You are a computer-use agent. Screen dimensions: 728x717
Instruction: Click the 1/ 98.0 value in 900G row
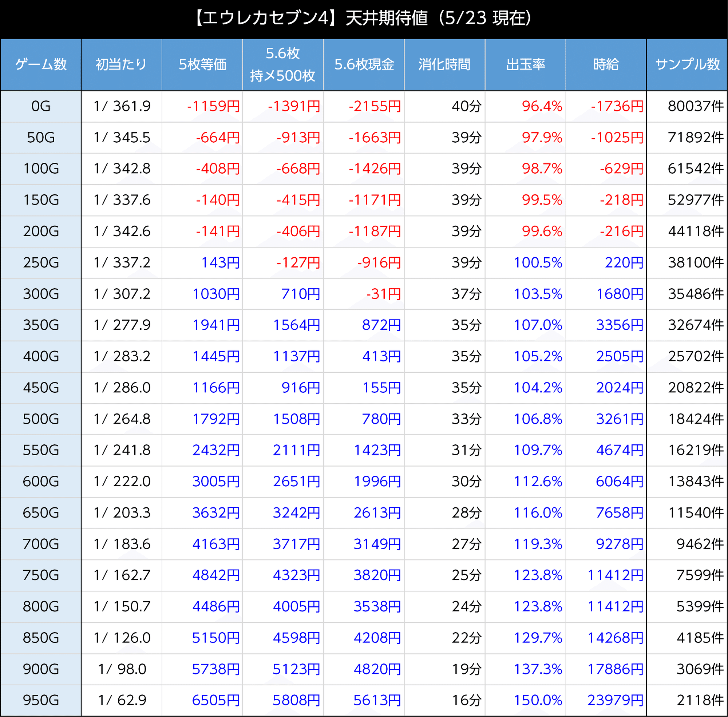[122, 669]
